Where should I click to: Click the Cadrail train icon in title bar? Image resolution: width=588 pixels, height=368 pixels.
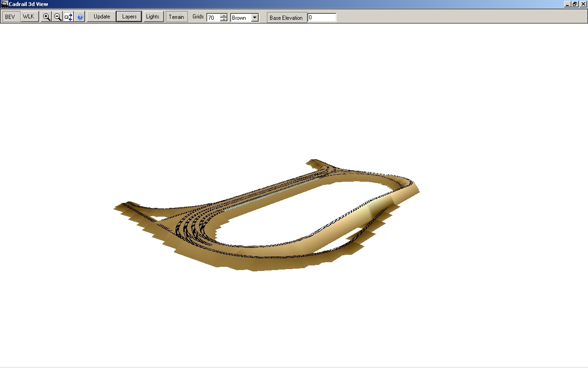click(5, 4)
